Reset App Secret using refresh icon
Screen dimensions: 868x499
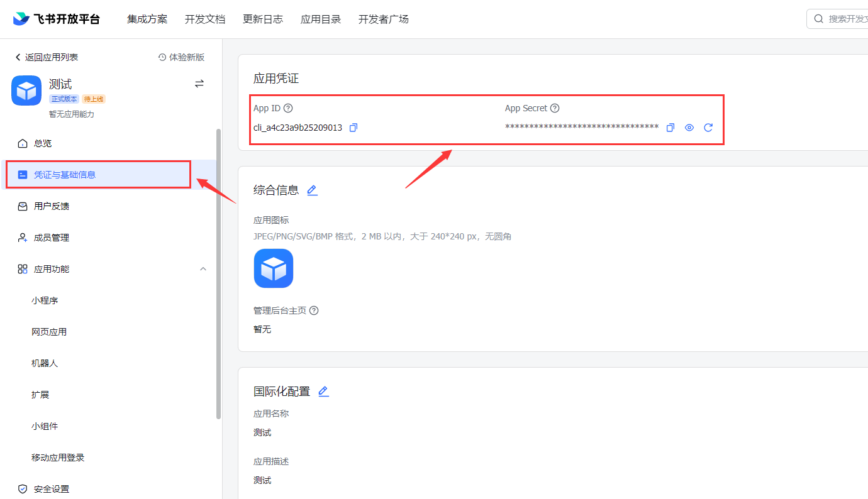click(708, 128)
